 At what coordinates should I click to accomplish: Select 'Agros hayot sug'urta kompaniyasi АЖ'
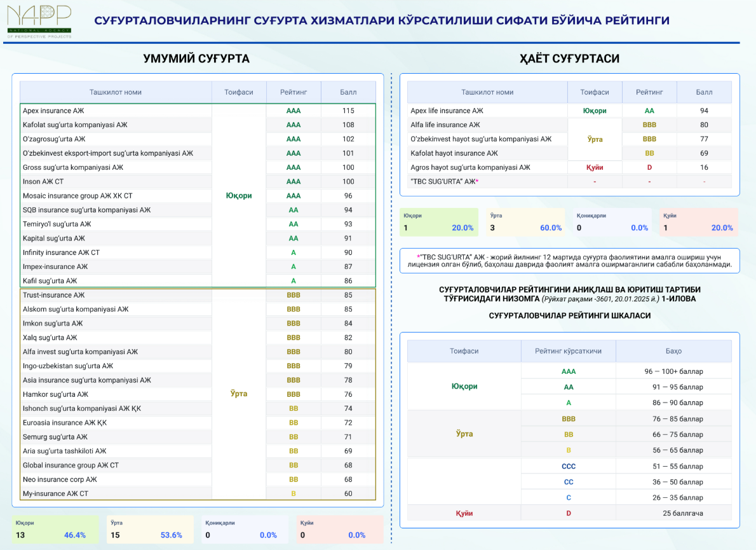coord(470,167)
